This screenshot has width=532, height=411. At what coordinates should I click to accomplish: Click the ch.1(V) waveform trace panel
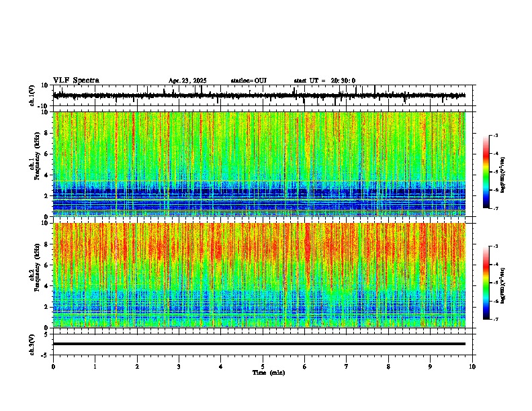click(264, 95)
